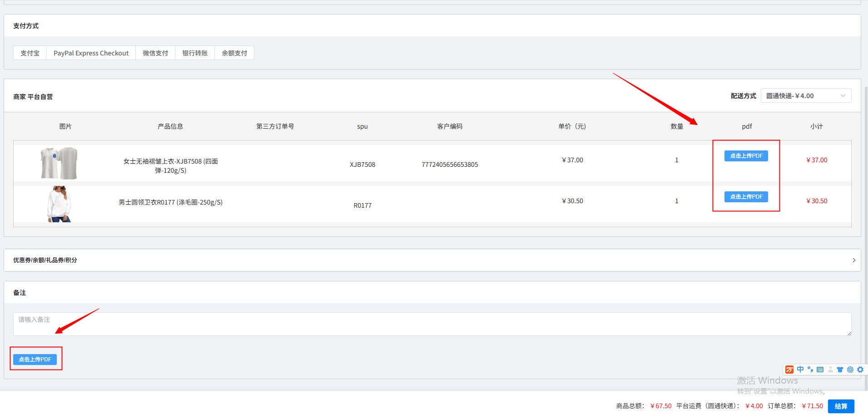Viewport: 868px width, 415px height.
Task: Open the IME settings gear icon
Action: pyautogui.click(x=860, y=370)
